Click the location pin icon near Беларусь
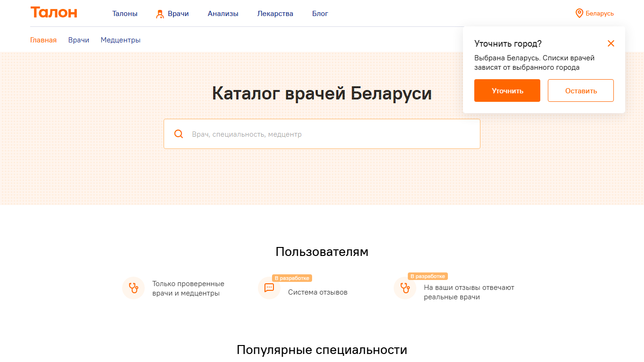Image resolution: width=644 pixels, height=362 pixels. click(579, 13)
